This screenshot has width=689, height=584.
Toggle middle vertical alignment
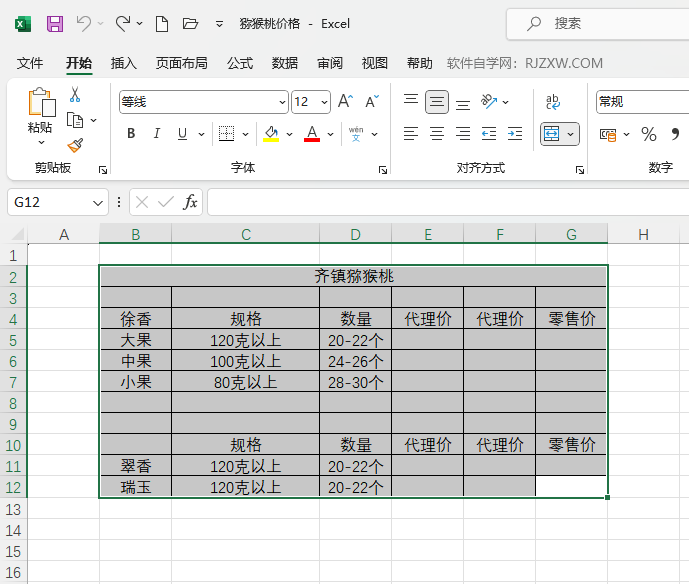click(x=437, y=102)
